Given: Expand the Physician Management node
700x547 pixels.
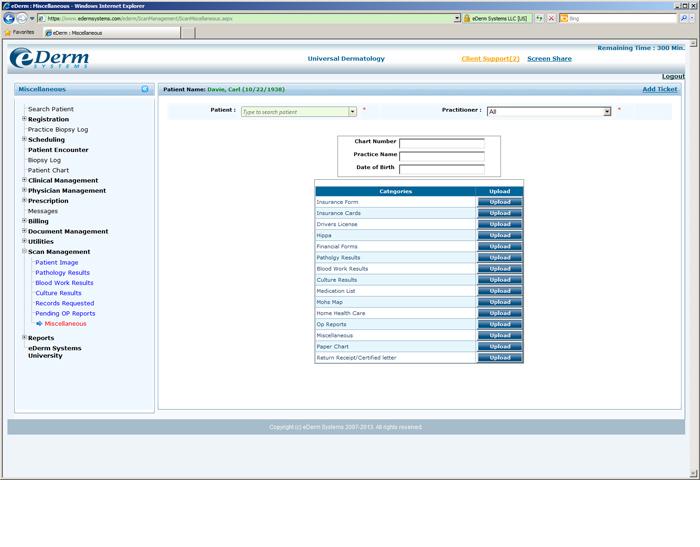Looking at the screenshot, I should point(25,190).
